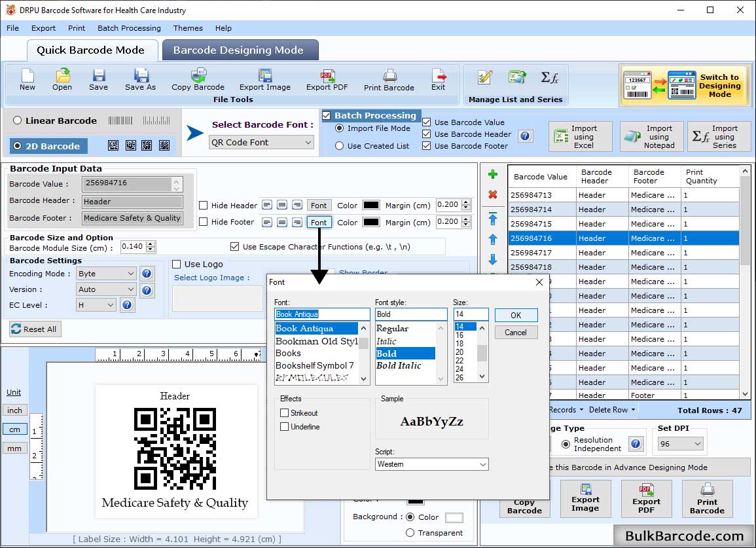The height and width of the screenshot is (548, 756).
Task: Toggle Use Barcode Footer checkbox
Action: coord(426,146)
